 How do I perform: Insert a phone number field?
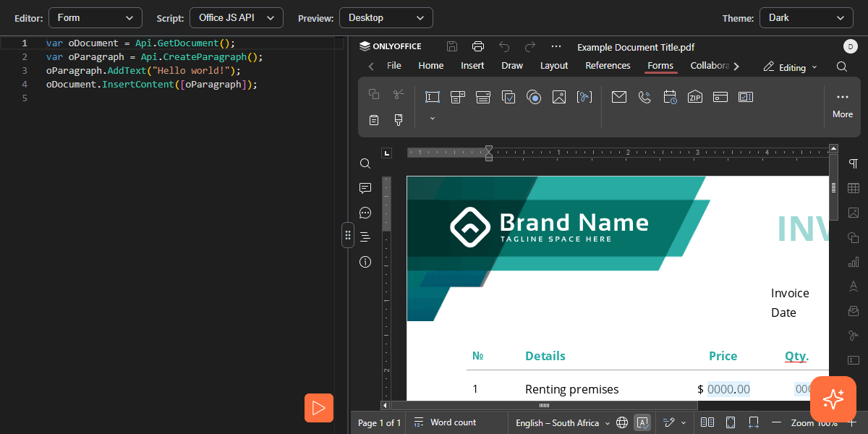point(644,97)
